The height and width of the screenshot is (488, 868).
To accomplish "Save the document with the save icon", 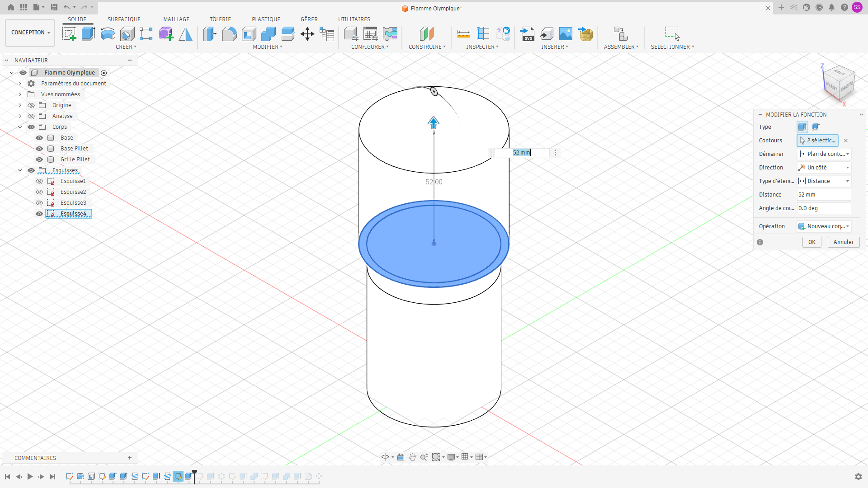I will [54, 7].
